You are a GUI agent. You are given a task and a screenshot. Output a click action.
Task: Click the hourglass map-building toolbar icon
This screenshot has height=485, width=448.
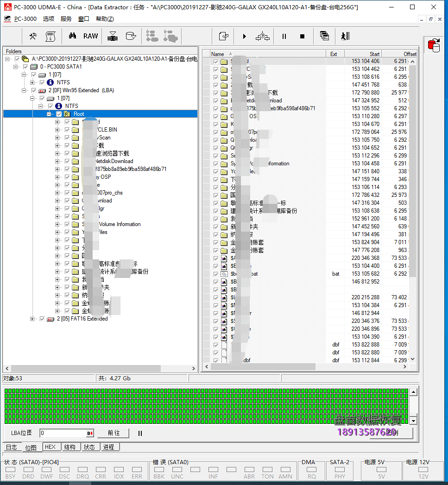(x=113, y=36)
